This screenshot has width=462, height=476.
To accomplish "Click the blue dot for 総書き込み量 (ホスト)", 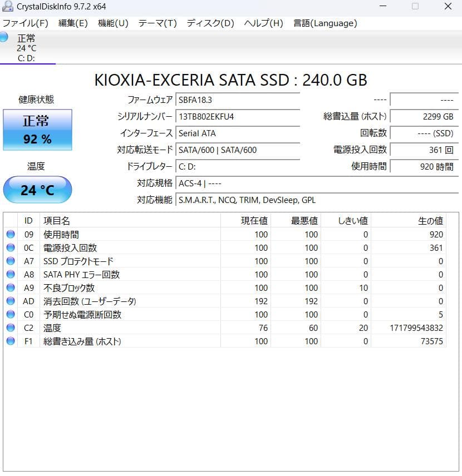I will pyautogui.click(x=11, y=341).
